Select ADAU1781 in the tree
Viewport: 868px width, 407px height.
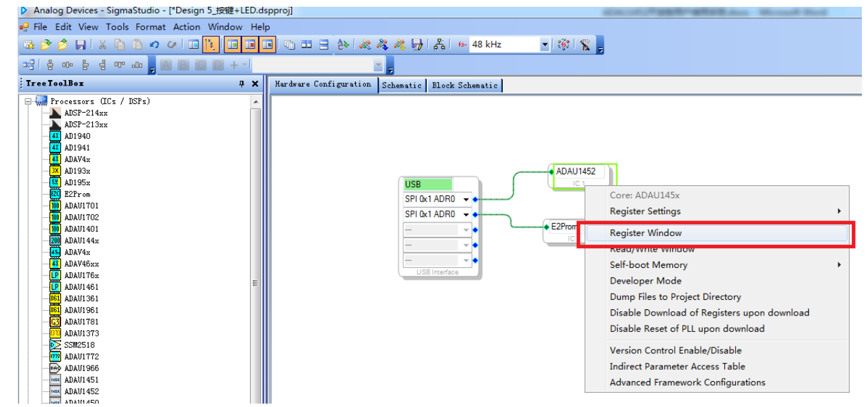coord(81,322)
